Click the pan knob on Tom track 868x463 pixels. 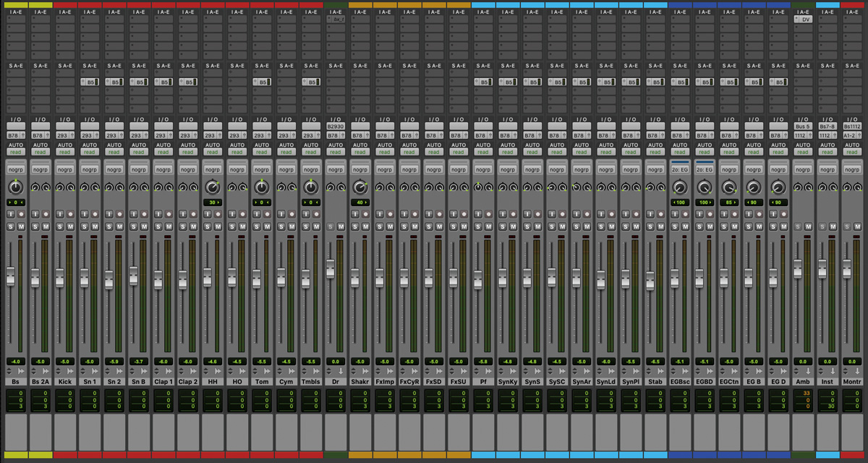click(x=261, y=187)
